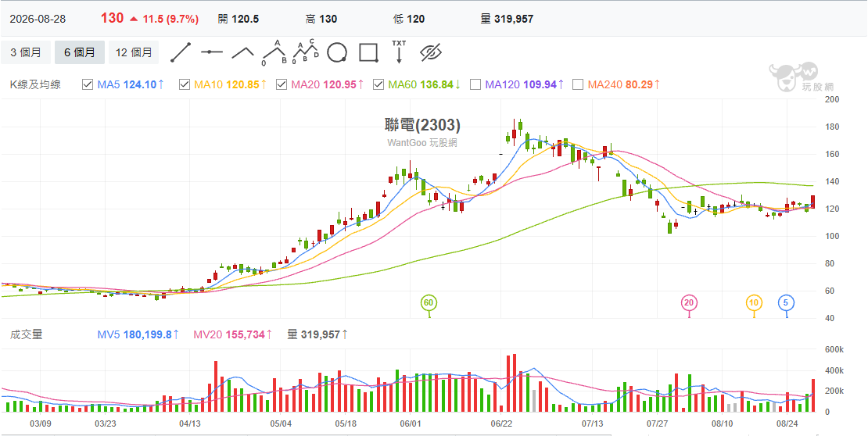Click the MA5 124.10 value label

click(131, 84)
